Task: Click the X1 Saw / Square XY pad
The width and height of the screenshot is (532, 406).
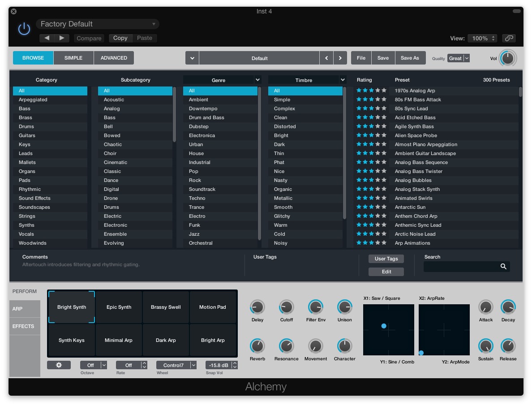Action: tap(389, 330)
